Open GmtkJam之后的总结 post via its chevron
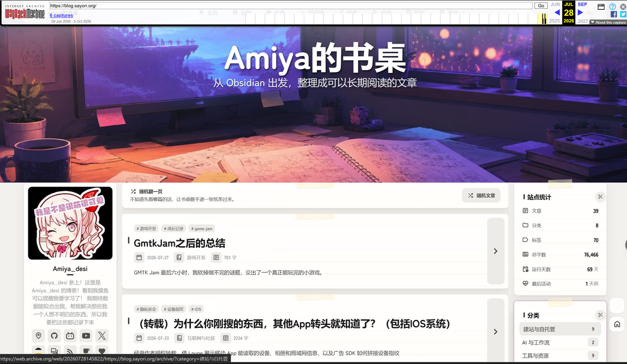The image size is (627, 364). click(x=496, y=251)
